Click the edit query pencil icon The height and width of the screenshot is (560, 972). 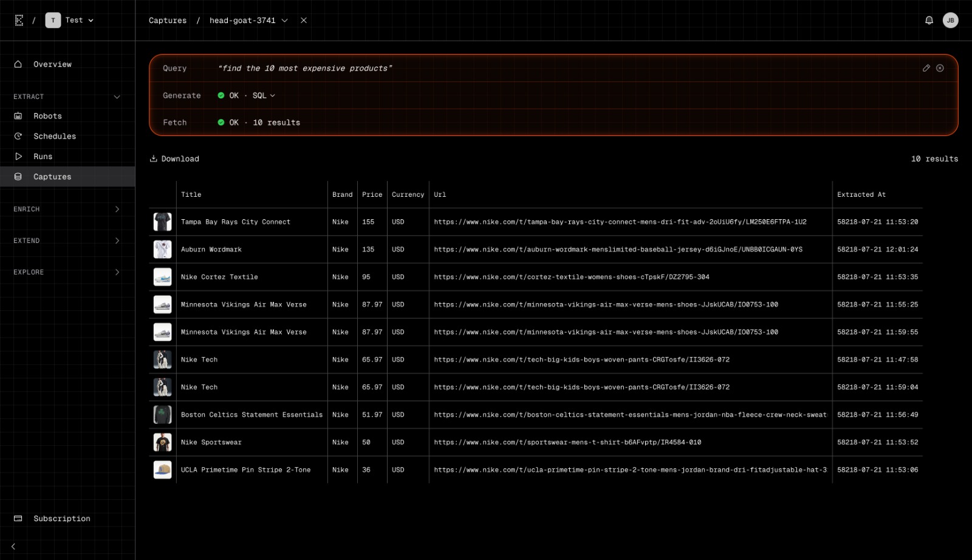click(x=926, y=68)
